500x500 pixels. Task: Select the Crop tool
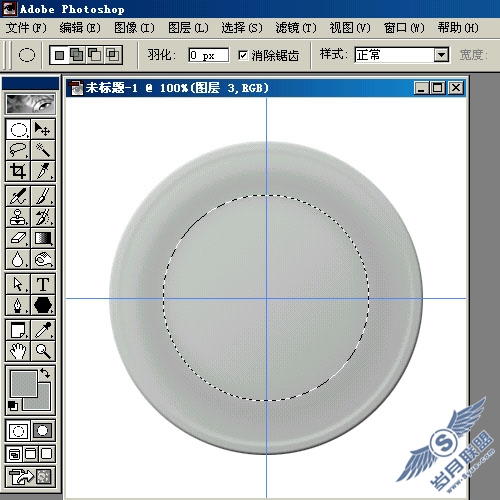pyautogui.click(x=18, y=171)
